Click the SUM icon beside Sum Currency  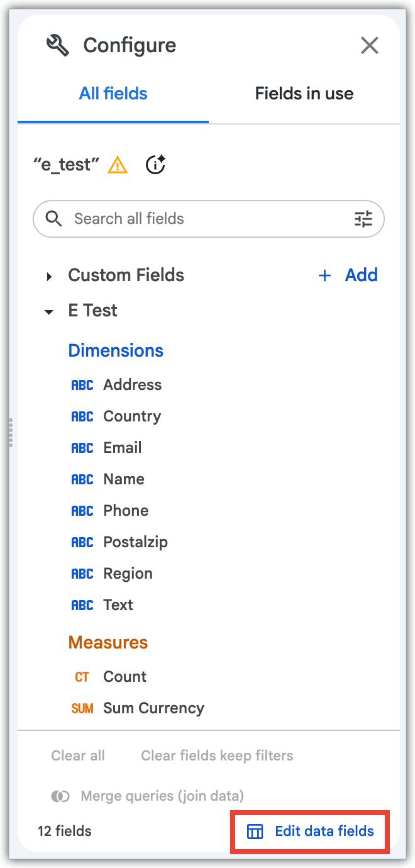(x=82, y=708)
